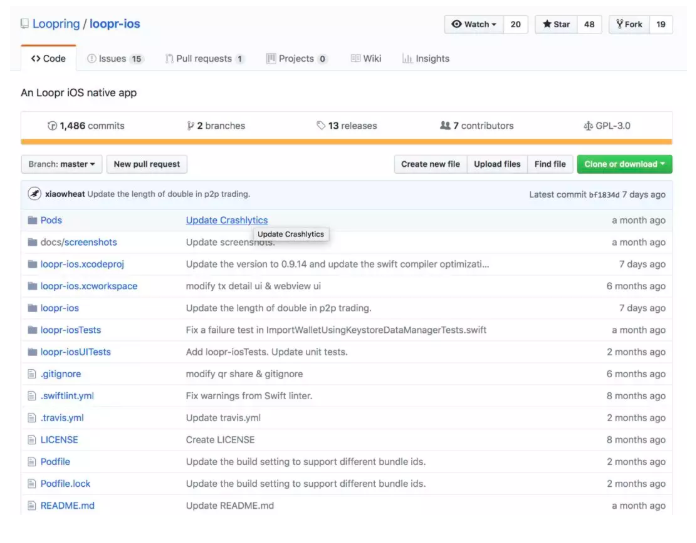Viewport: 696px width, 543px height.
Task: Open the Podfile.lock file
Action: pos(65,484)
